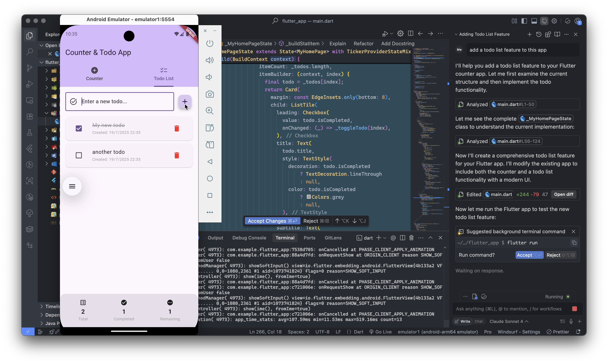608x364 pixels.
Task: Kill terminal with trash icon
Action: [x=411, y=238]
